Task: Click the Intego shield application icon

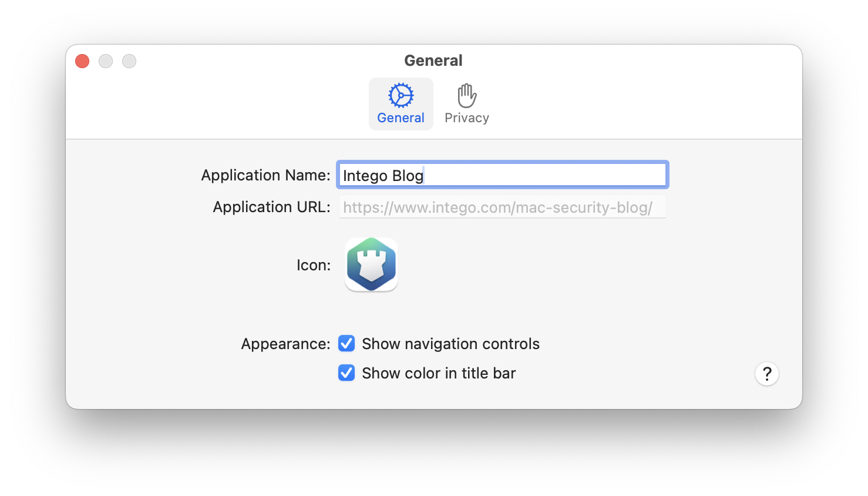Action: [x=371, y=264]
